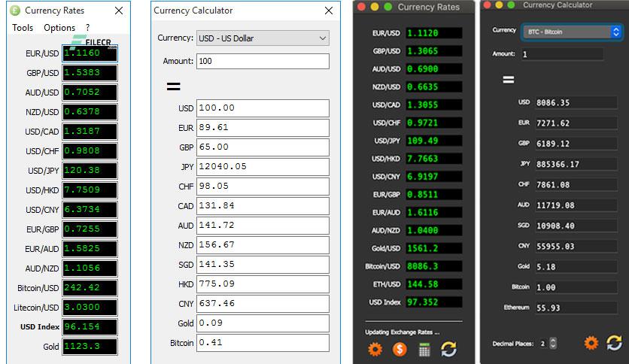Click yellow minimize dot on dark Currency Rates
The height and width of the screenshot is (364, 629).
click(x=374, y=7)
